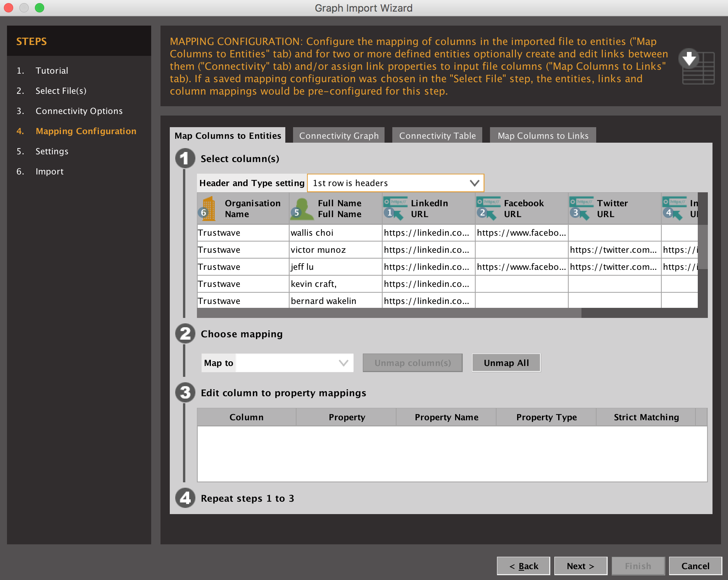This screenshot has width=728, height=580.
Task: Click the LinkedIn URL column icon
Action: coord(395,208)
